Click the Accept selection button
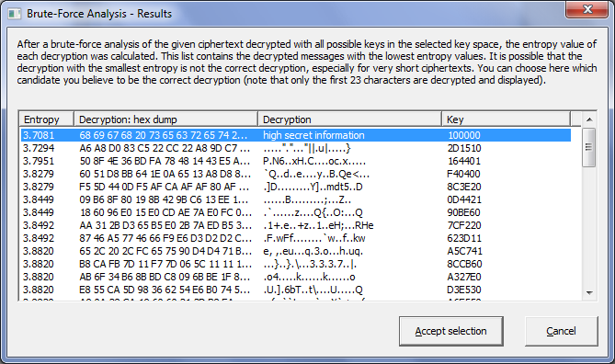Screen dimensions: 615x364 pyautogui.click(x=451, y=331)
